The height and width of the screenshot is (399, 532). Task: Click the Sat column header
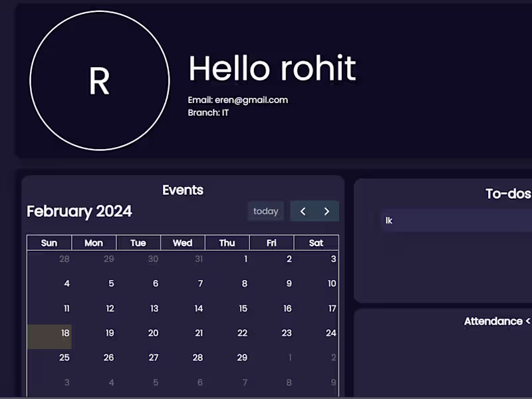pyautogui.click(x=317, y=243)
